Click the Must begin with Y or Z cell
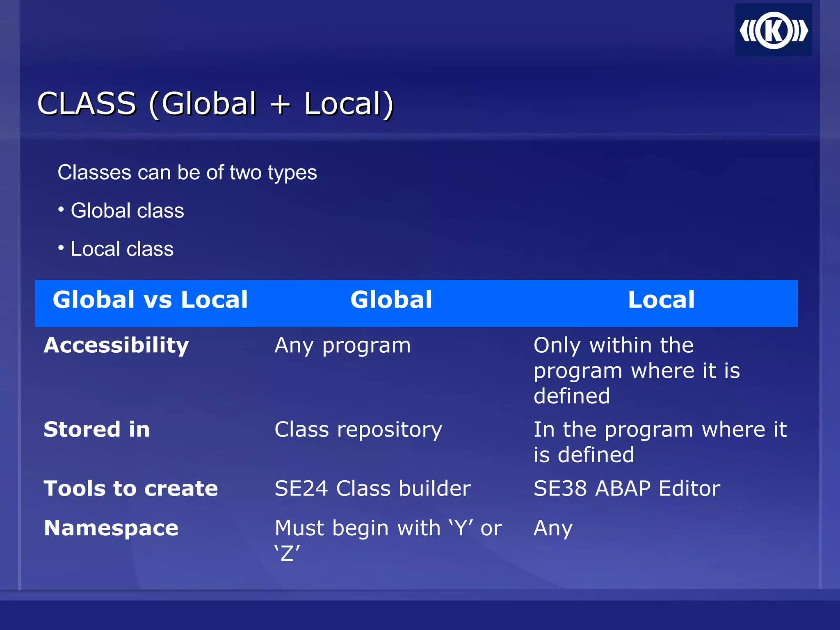Screen dimensions: 840x630 388,540
